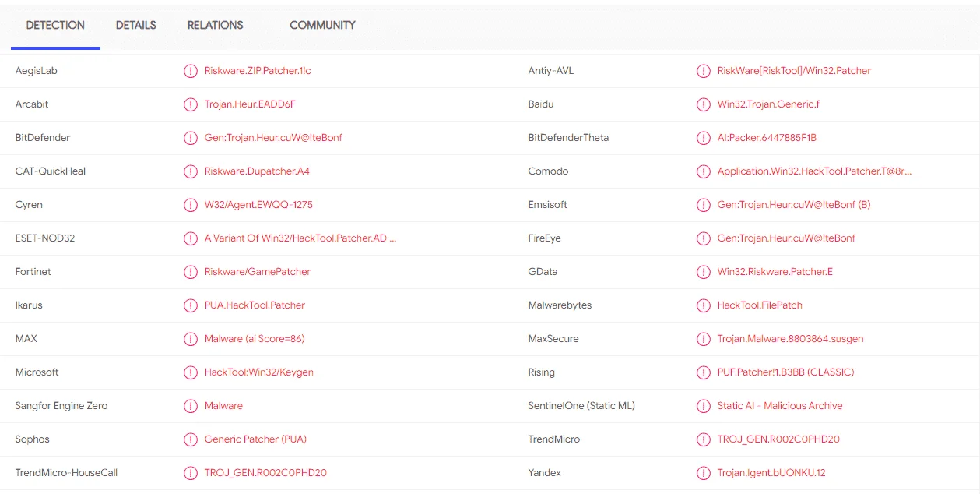Viewport: 980px width, 494px height.
Task: Select the Win32.Trojan.Generic.f detection
Action: coord(768,104)
